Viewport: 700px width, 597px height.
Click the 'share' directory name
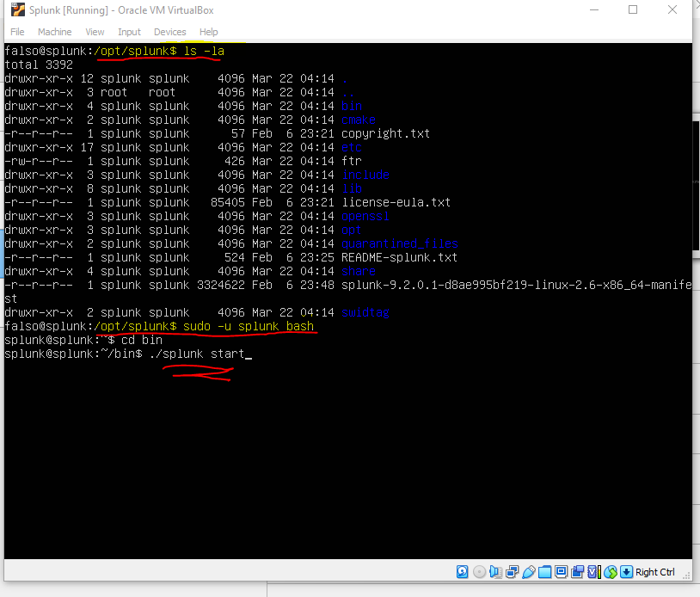(358, 271)
